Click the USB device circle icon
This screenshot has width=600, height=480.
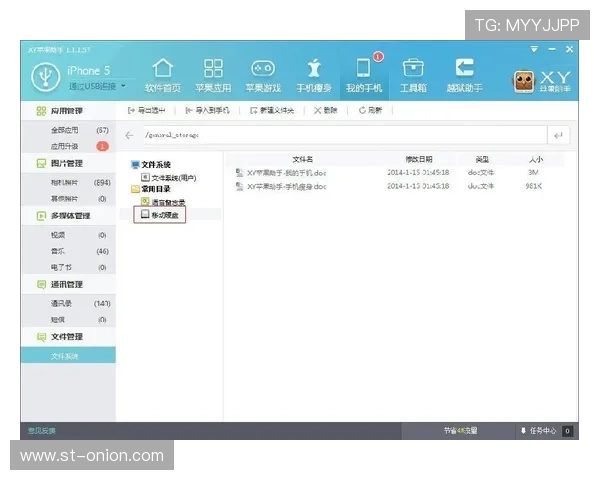click(x=46, y=77)
